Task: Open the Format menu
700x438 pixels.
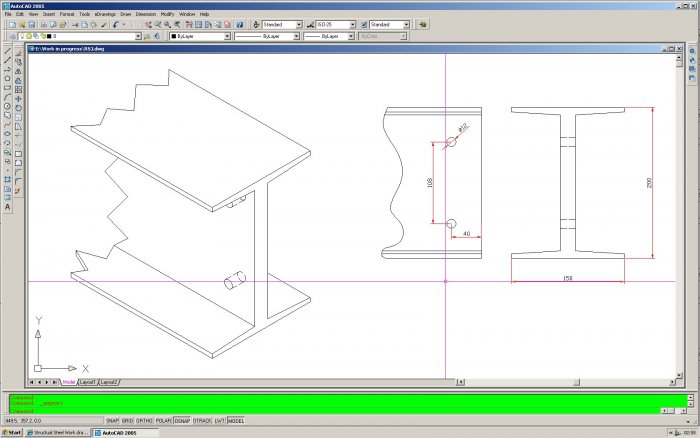Action: (67, 14)
